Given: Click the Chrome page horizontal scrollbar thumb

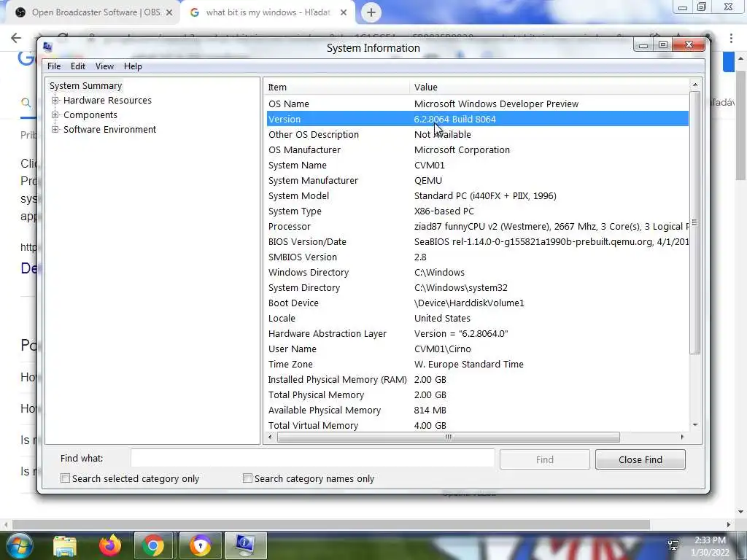Looking at the screenshot, I should [331, 524].
